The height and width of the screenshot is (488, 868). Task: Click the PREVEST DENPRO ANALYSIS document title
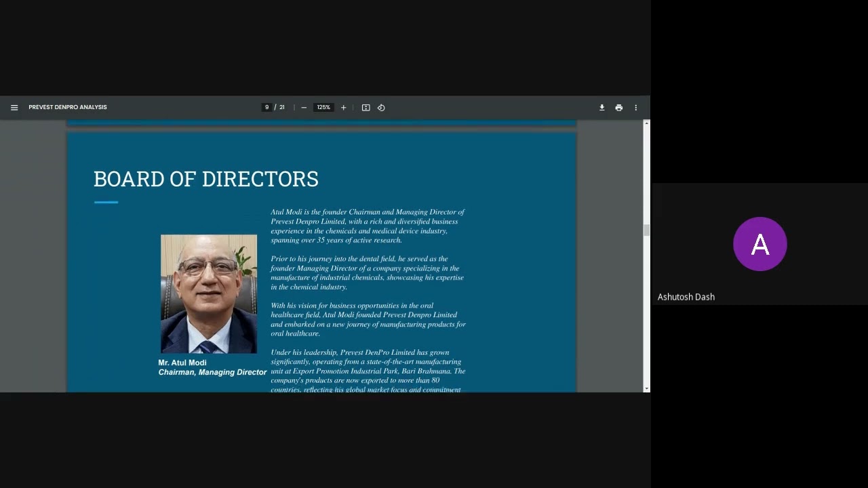click(68, 107)
